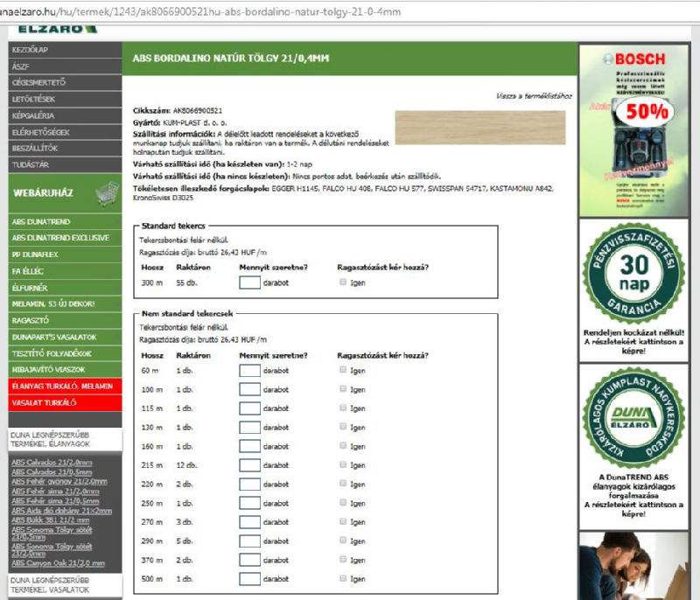
Task: Open Elérhetőségek in the sidebar menu
Action: click(x=65, y=132)
